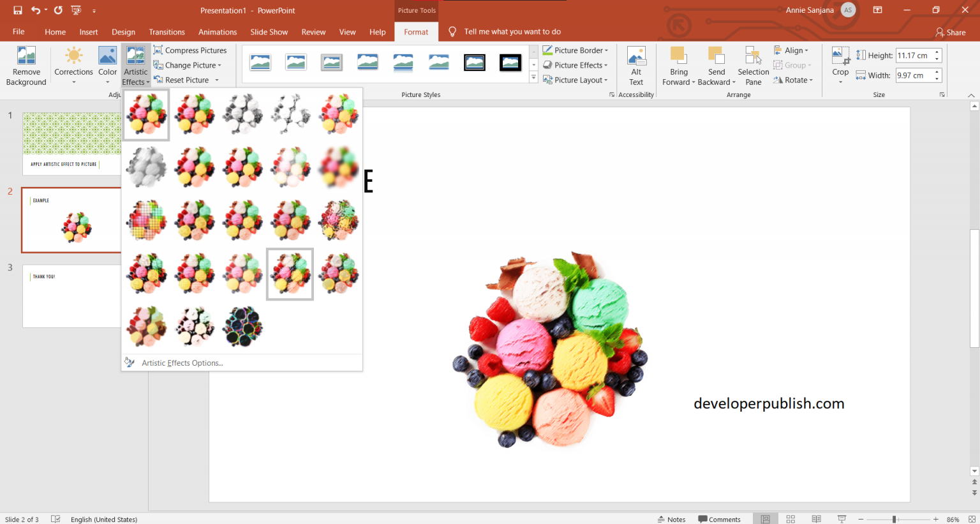Select the slide 3 thumbnail
The height and width of the screenshot is (524, 980).
pyautogui.click(x=71, y=296)
